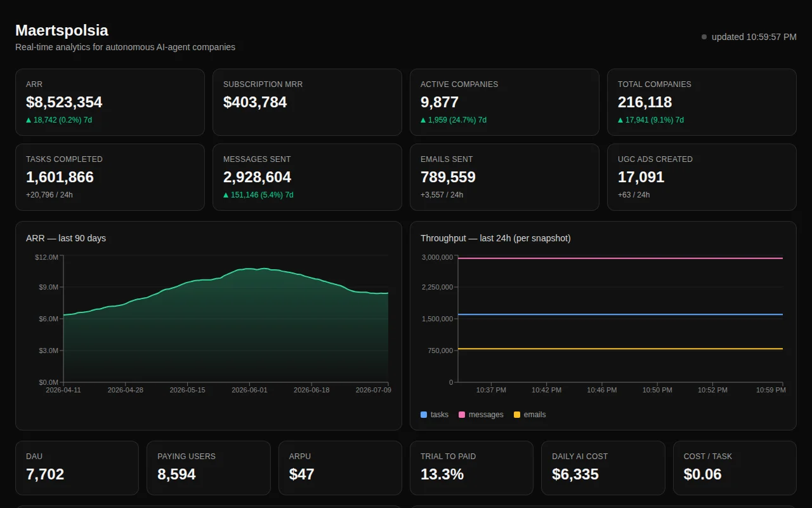Click the Active Companies change '1,959 (24.7%) 7d'
The height and width of the screenshot is (508, 812).
(x=454, y=120)
